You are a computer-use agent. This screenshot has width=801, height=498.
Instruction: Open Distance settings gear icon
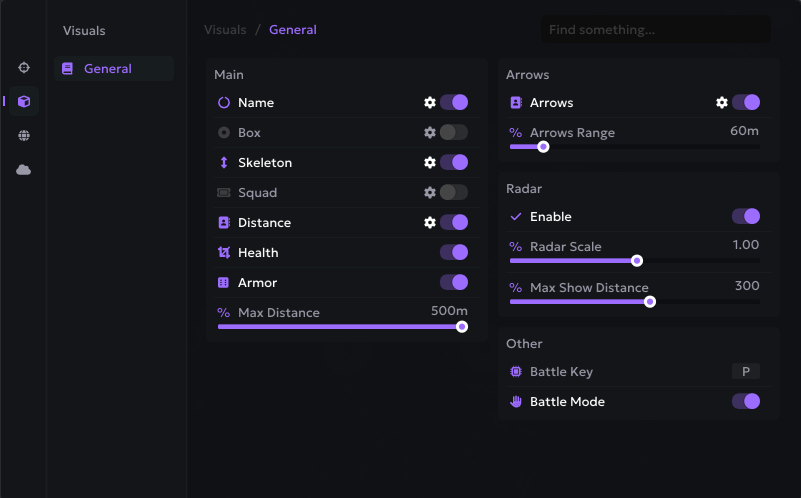430,222
